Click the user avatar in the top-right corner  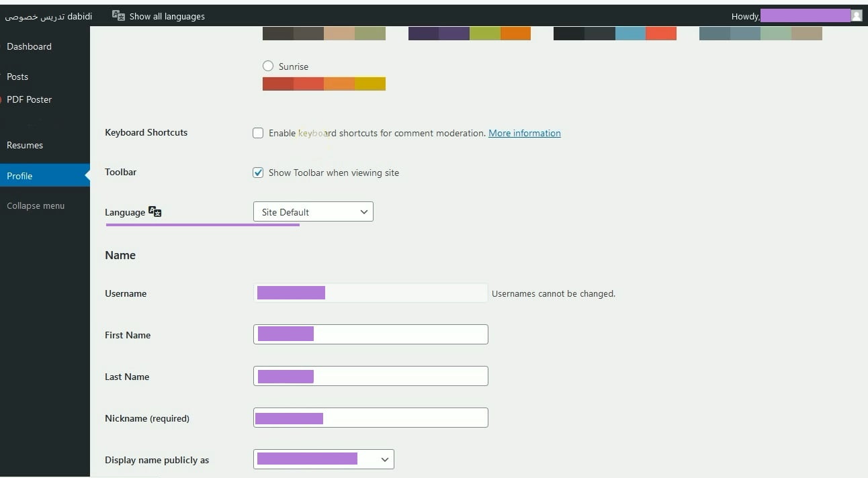(856, 16)
